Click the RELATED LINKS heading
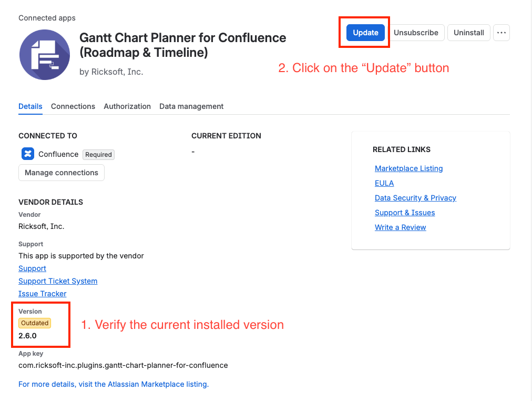 pos(402,149)
